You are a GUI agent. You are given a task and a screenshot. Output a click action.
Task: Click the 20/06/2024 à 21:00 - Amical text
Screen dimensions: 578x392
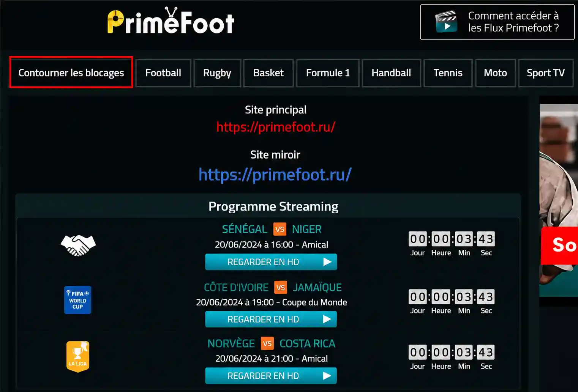(x=272, y=359)
